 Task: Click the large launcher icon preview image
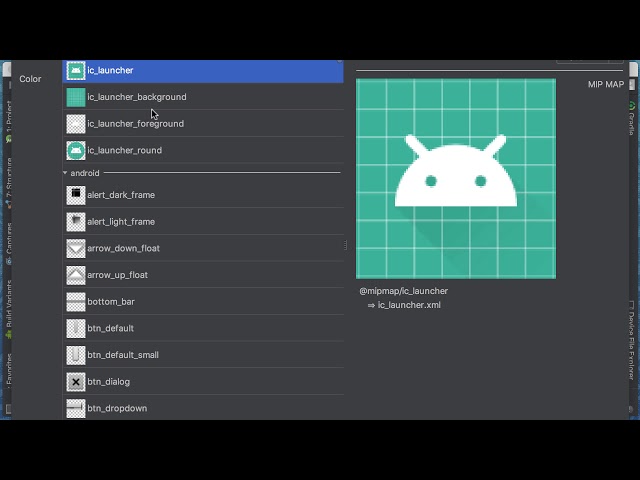(456, 179)
